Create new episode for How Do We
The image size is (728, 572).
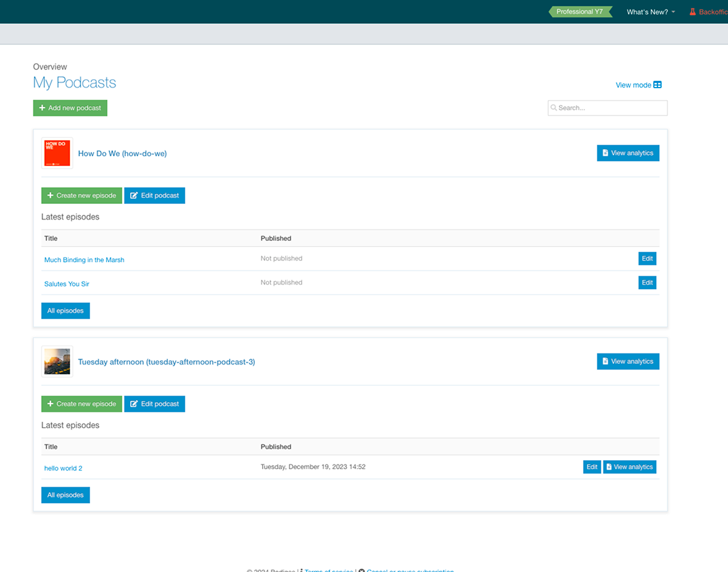tap(81, 195)
